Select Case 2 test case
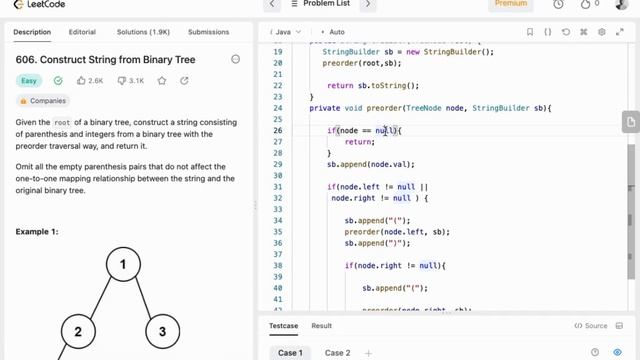 (338, 353)
